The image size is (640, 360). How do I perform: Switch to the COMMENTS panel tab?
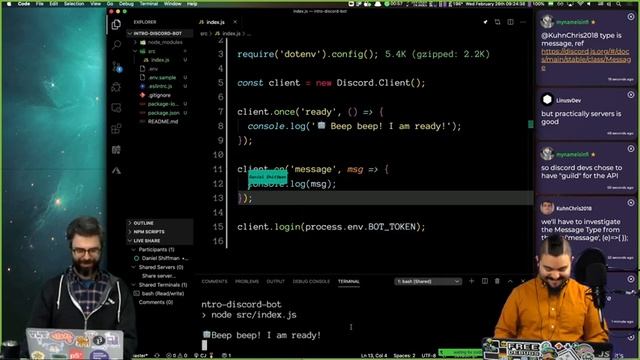pos(214,282)
